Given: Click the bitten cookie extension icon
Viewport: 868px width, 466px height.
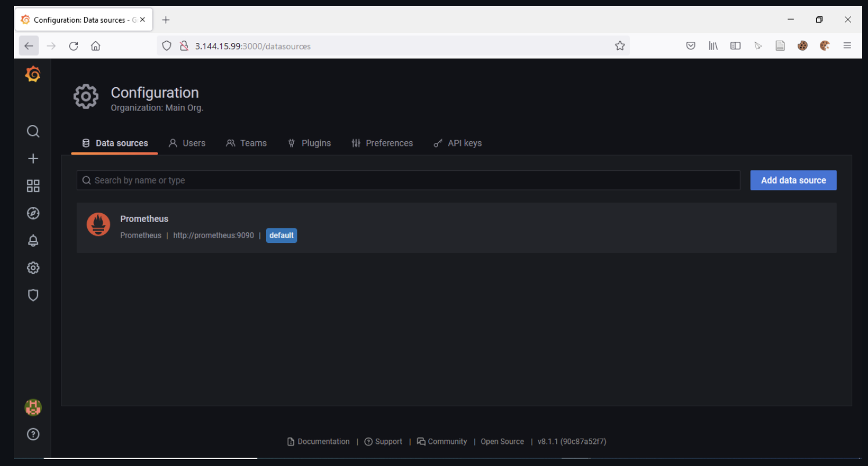Looking at the screenshot, I should 824,45.
